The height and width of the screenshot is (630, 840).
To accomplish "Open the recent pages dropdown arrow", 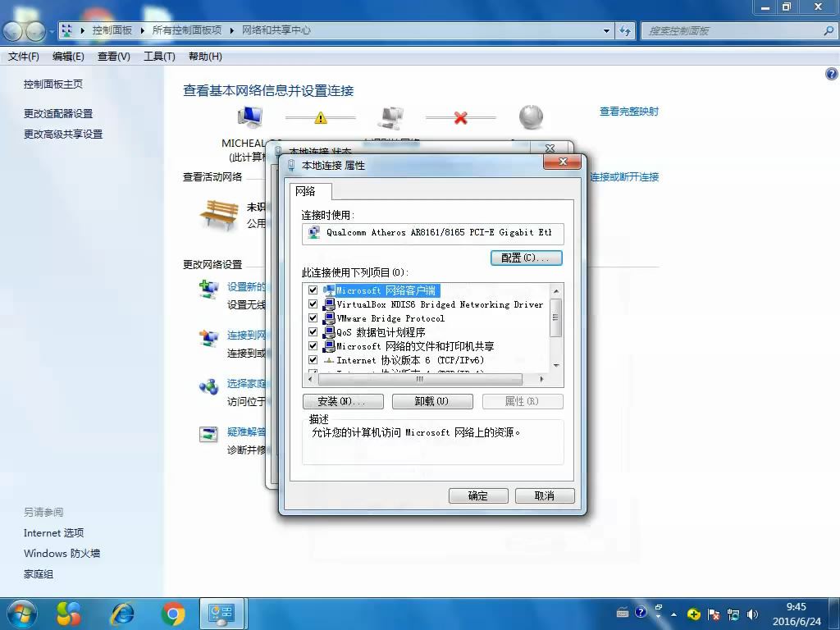I will [52, 31].
